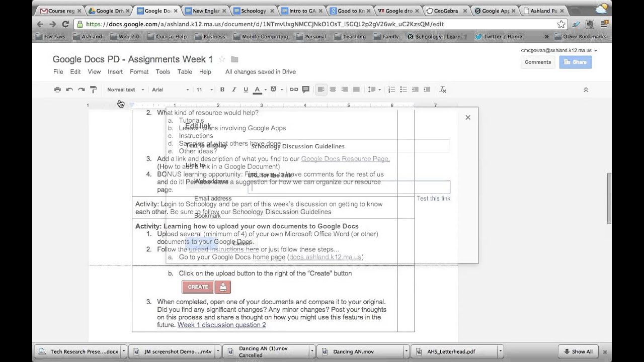The height and width of the screenshot is (362, 644).
Task: Click the browser forward arrow
Action: coord(53,24)
